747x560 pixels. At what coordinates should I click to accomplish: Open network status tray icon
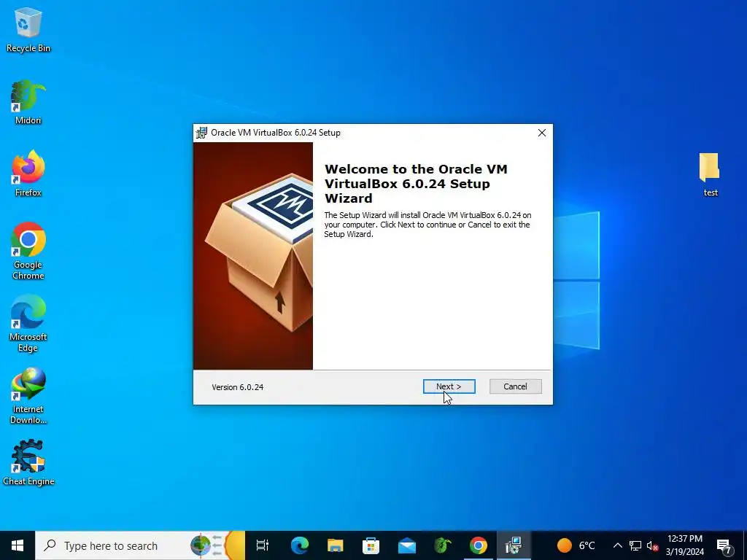[x=635, y=545]
